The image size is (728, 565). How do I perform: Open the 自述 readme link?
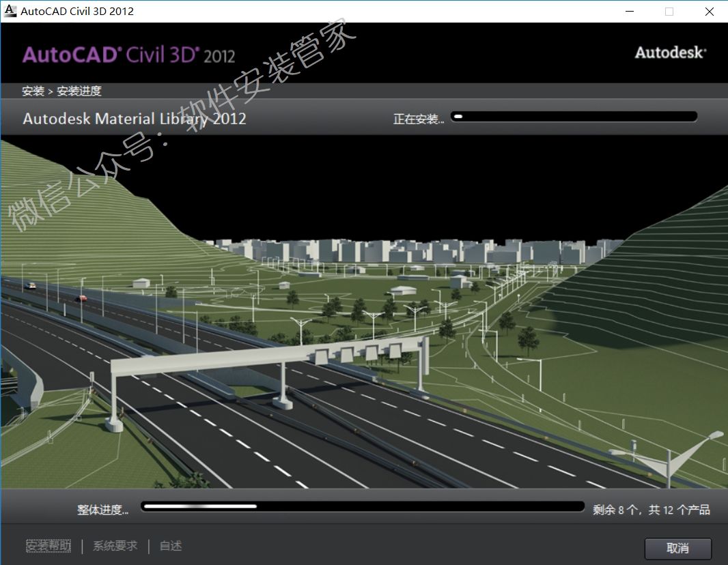click(x=171, y=546)
